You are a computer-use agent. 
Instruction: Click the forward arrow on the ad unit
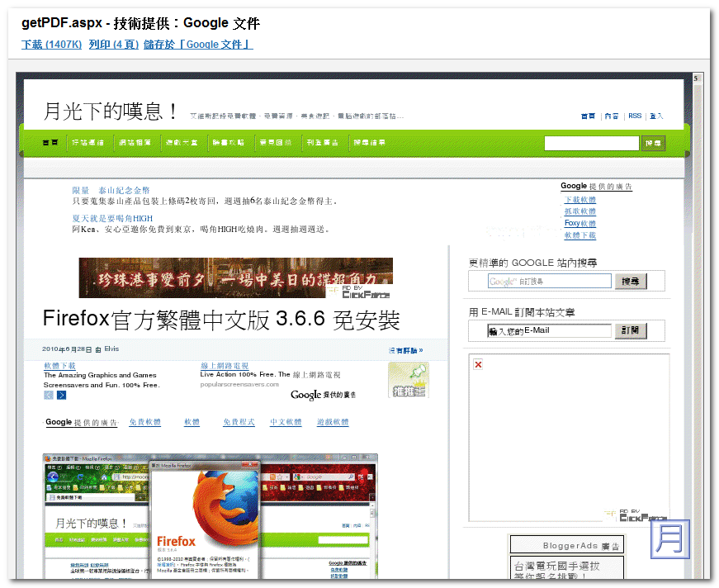(61, 395)
